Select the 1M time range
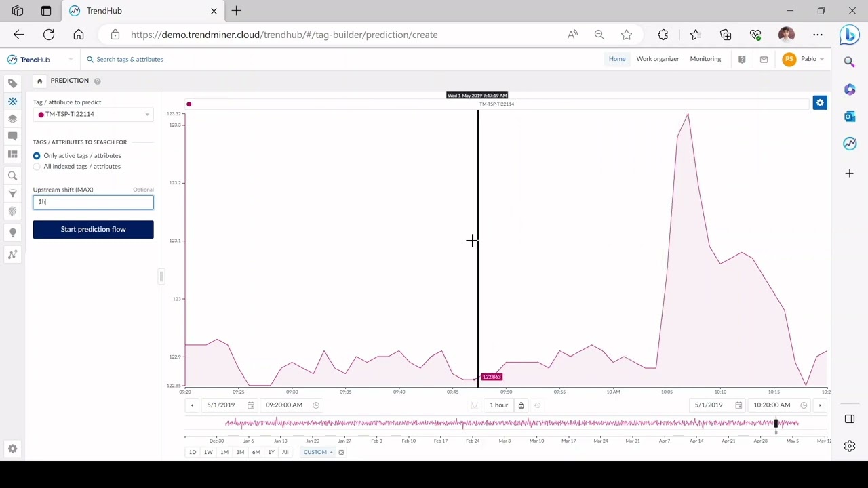Screen dimensions: 868x488 pyautogui.click(x=224, y=452)
